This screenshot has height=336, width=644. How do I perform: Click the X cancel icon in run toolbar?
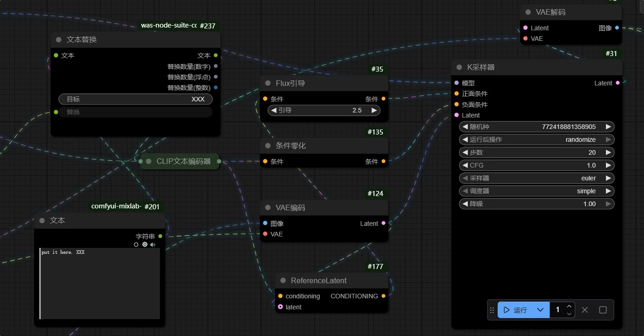[584, 310]
